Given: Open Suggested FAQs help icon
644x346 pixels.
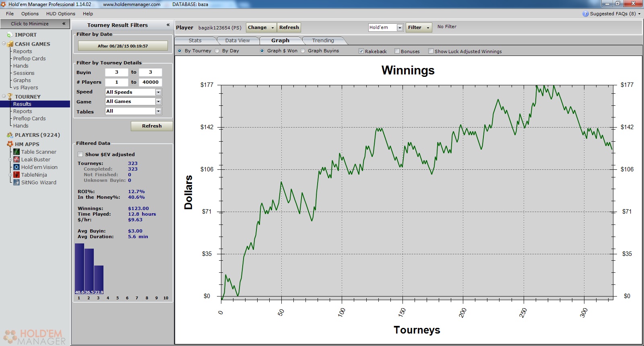Looking at the screenshot, I should tap(585, 14).
